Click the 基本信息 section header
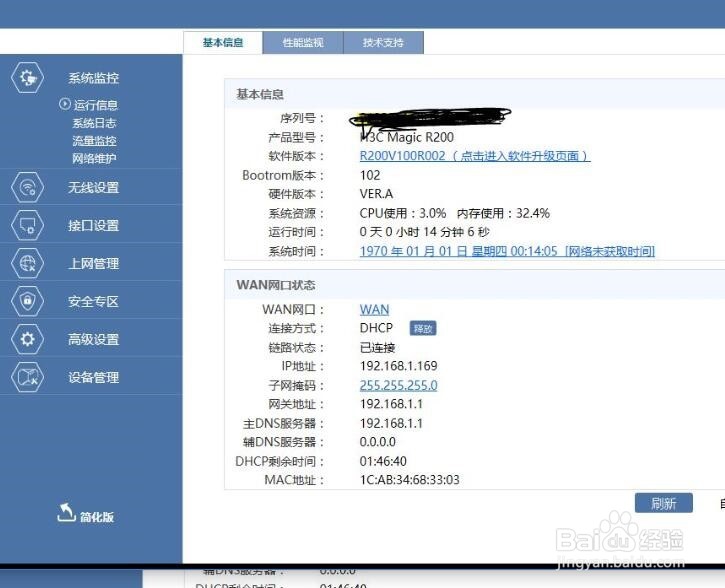The width and height of the screenshot is (725, 588). 260,94
